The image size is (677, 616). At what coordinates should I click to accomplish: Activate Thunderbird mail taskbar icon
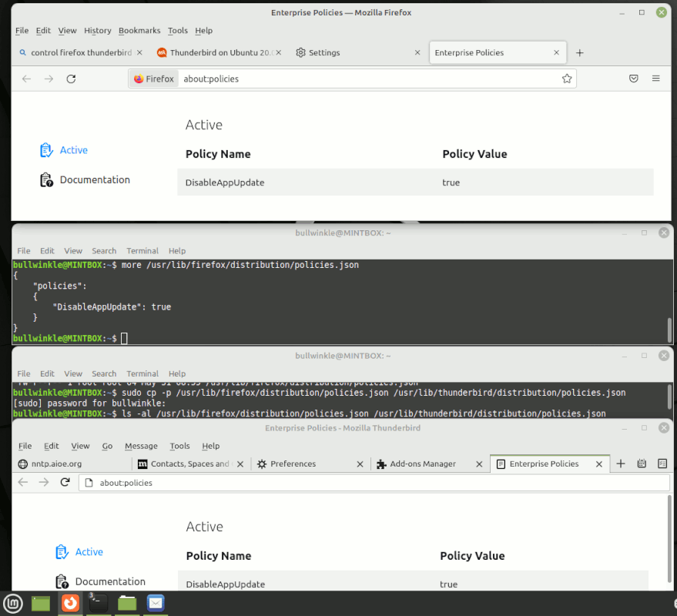(x=156, y=603)
